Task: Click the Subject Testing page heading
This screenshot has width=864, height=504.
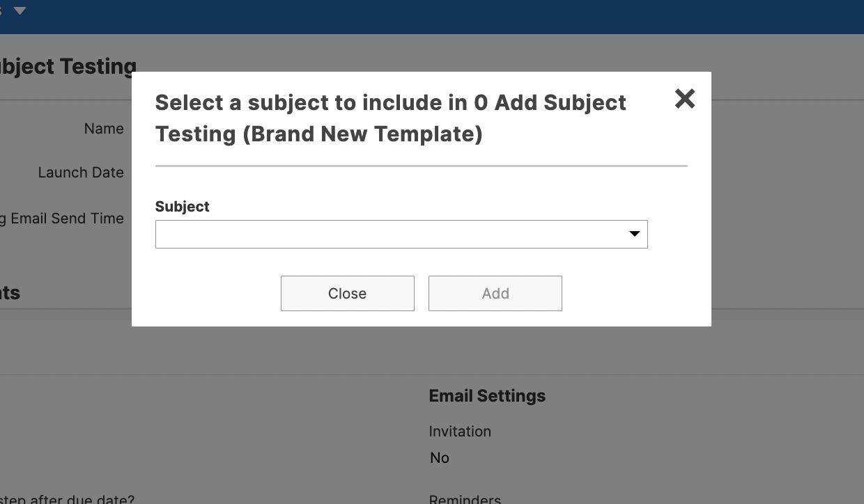Action: click(68, 67)
